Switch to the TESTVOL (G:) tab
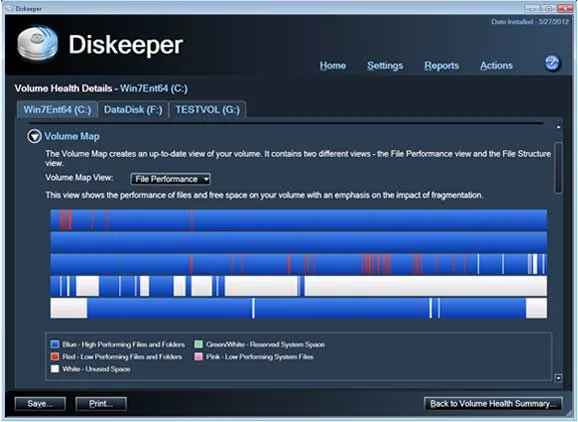 (207, 109)
